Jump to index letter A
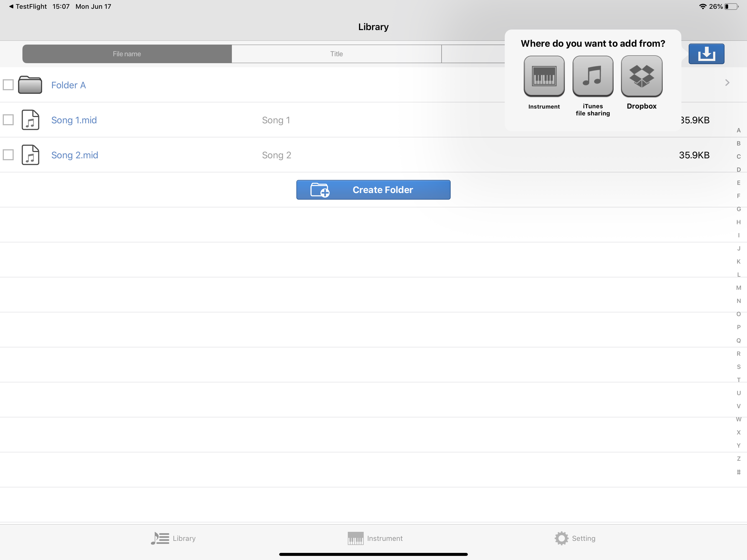 click(739, 130)
